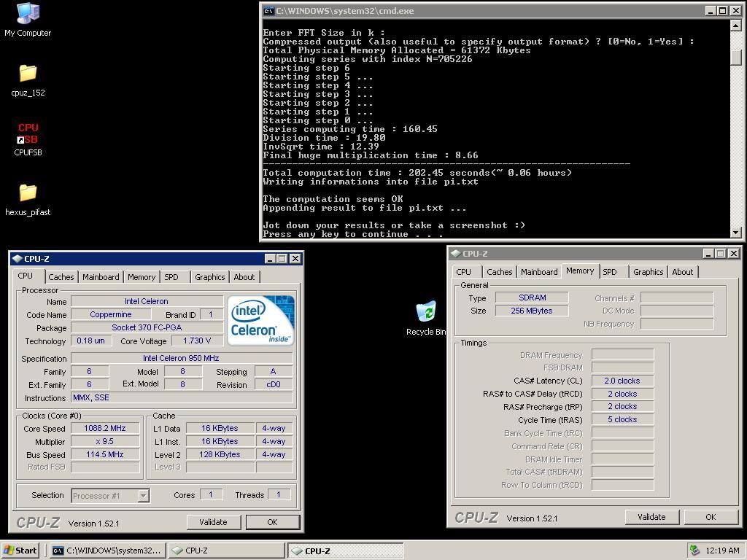Click the Intel Celeron name field

click(x=147, y=301)
